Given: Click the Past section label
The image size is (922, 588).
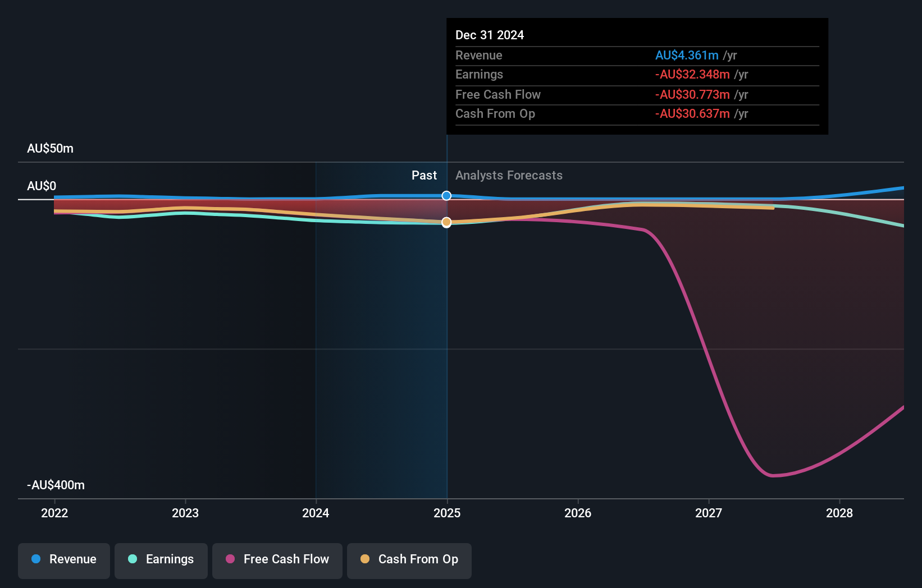Looking at the screenshot, I should tap(424, 176).
